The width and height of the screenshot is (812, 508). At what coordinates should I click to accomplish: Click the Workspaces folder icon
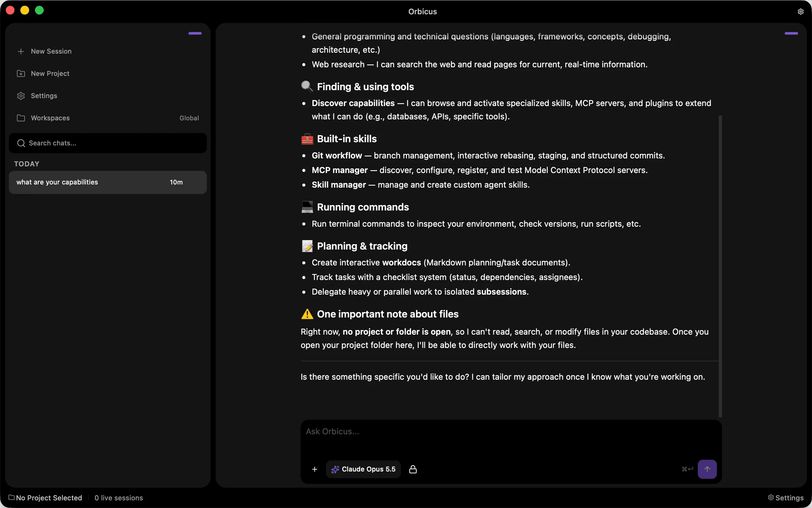coord(21,118)
